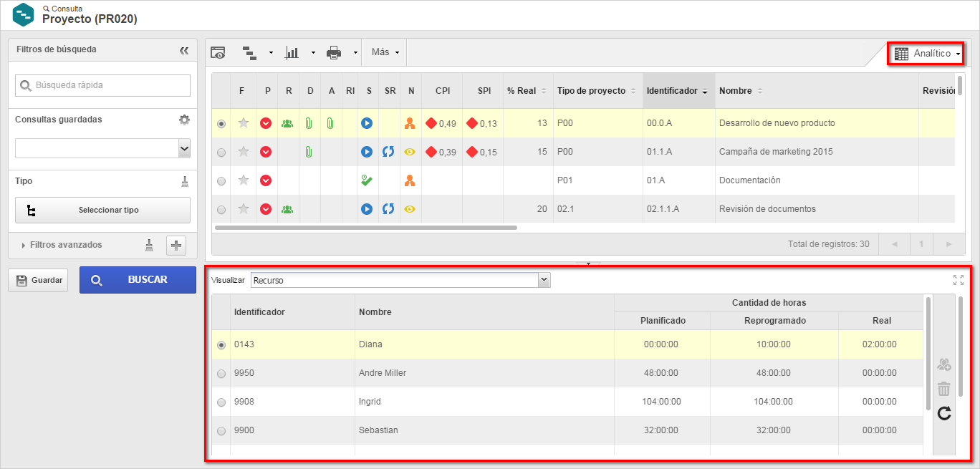Click the Gantt structure toolbar icon
Screen dimensions: 980x469
coord(250,52)
